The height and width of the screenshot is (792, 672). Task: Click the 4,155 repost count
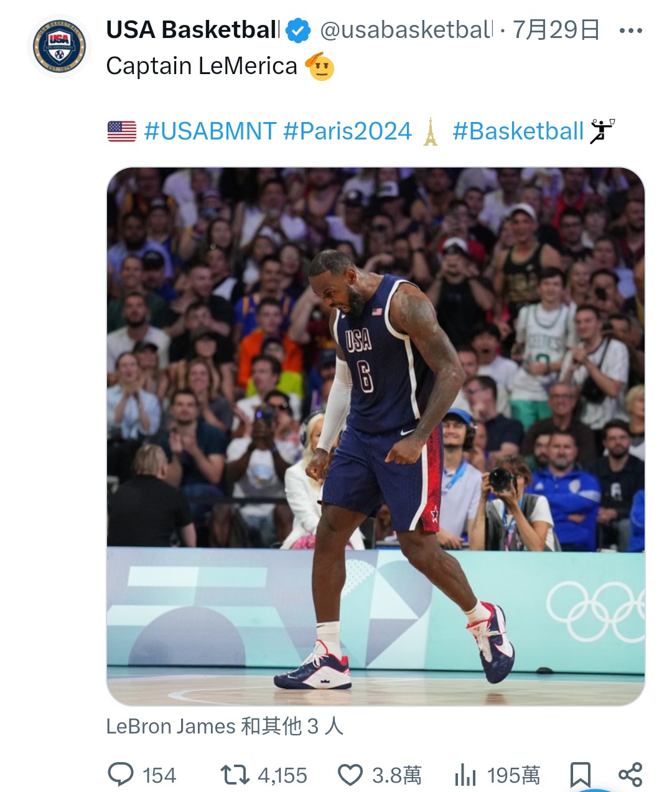pyautogui.click(x=282, y=776)
